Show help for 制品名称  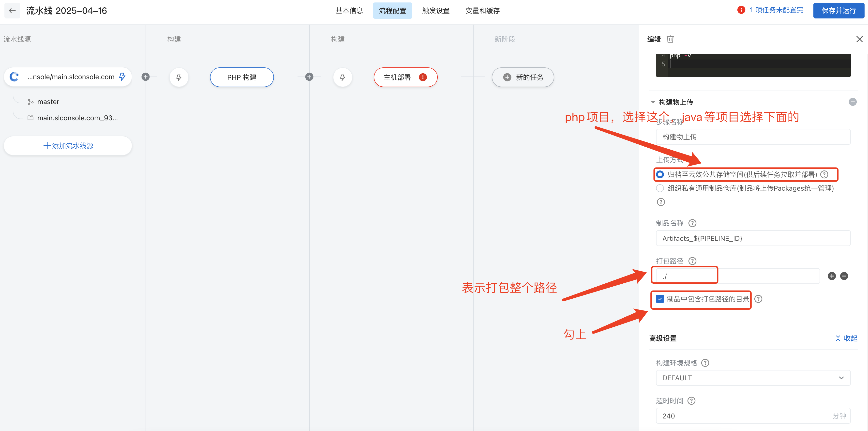(692, 223)
